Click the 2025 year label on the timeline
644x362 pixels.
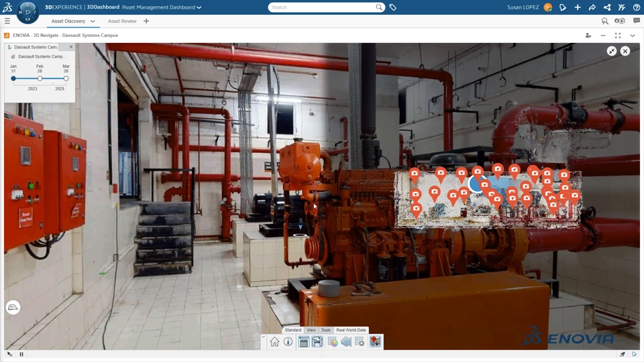pos(60,88)
